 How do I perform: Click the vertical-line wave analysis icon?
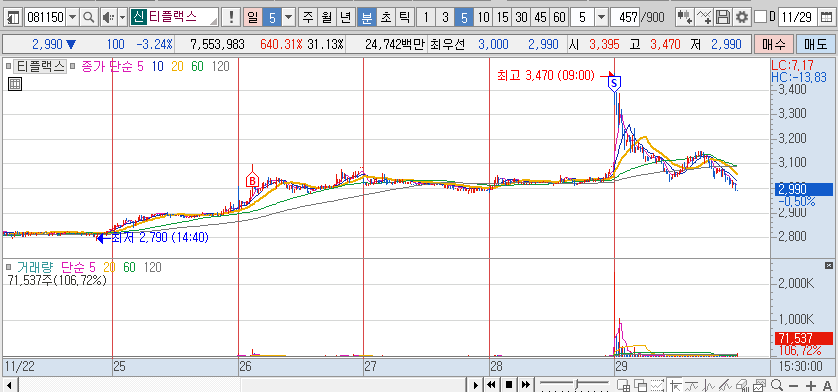pos(709,385)
